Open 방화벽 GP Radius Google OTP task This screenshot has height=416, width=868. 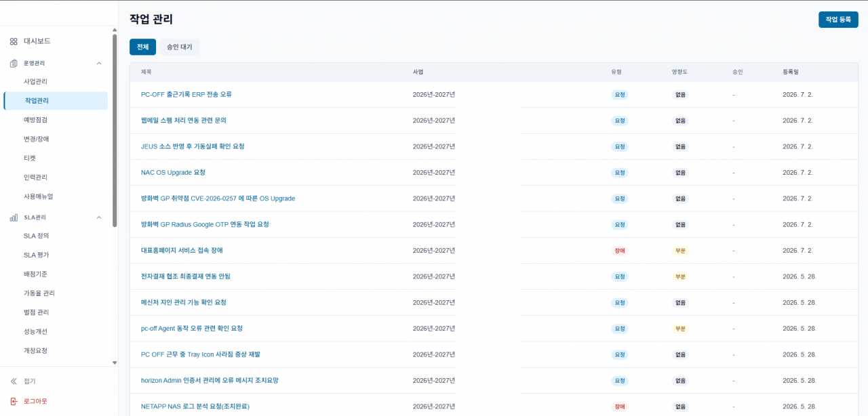205,224
